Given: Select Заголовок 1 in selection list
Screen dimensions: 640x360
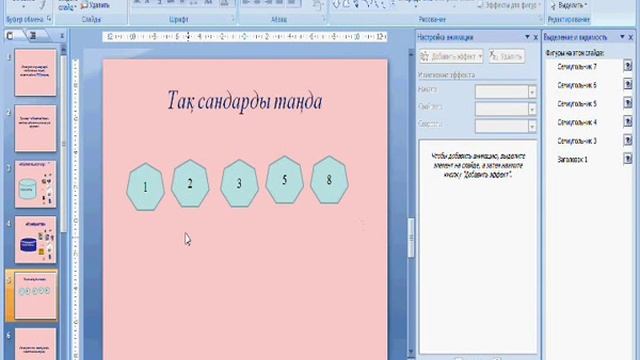Looking at the screenshot, I should pos(572,160).
